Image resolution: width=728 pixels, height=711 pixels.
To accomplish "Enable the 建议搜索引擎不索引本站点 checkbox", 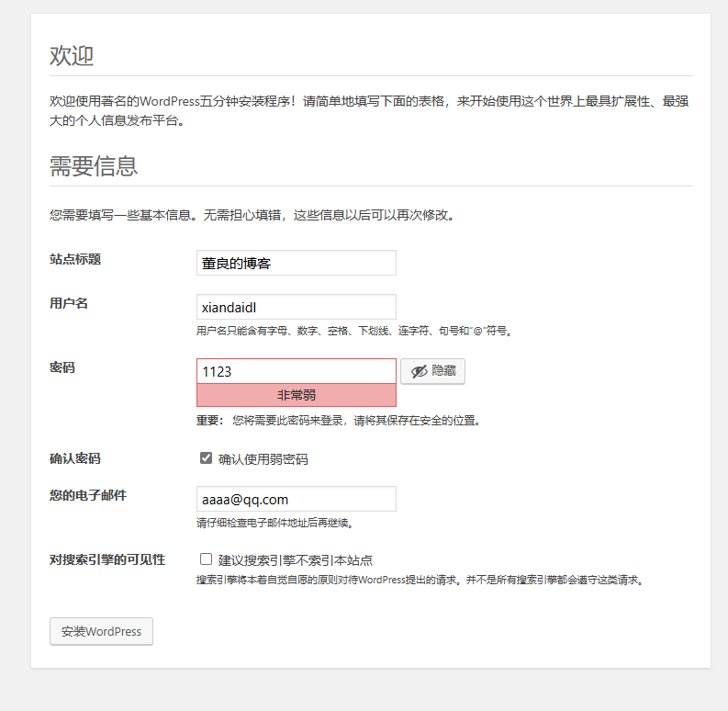I will (207, 559).
